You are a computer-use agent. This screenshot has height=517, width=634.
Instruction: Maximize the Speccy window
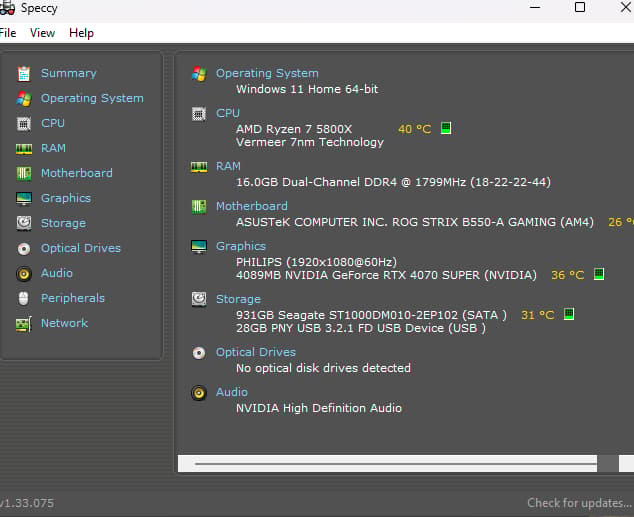[580, 7]
